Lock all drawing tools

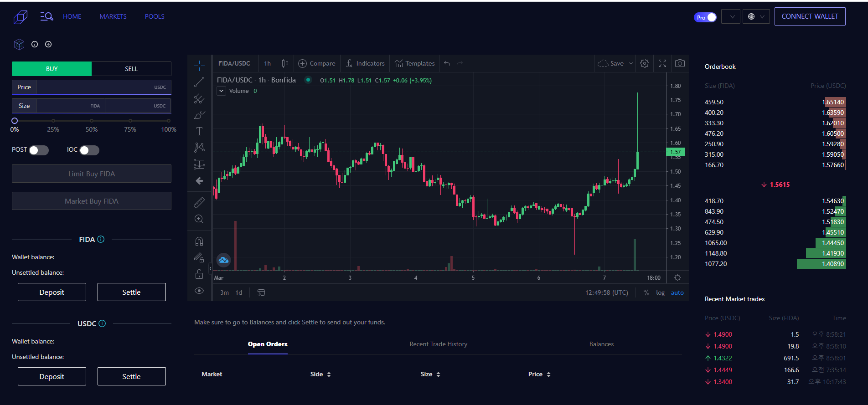[199, 274]
